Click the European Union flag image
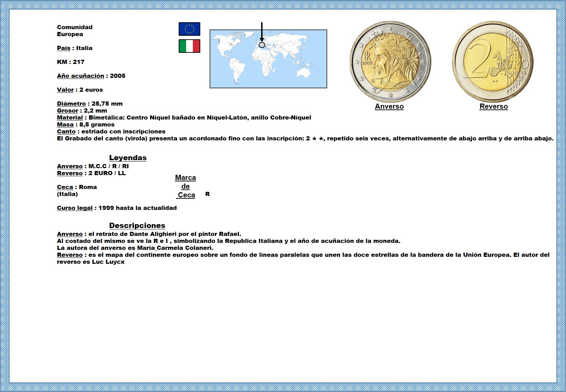This screenshot has width=566, height=392. [x=189, y=29]
